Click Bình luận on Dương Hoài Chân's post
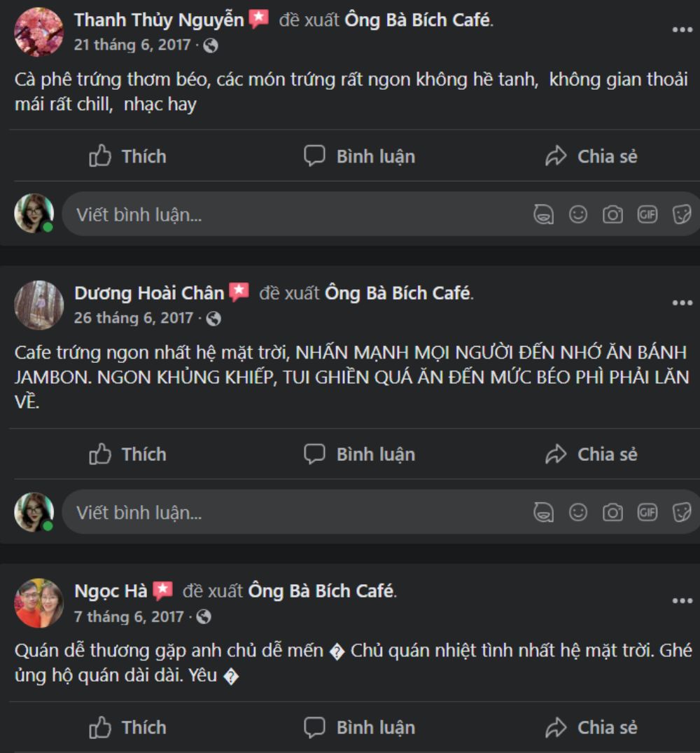700x753 pixels. tap(359, 455)
